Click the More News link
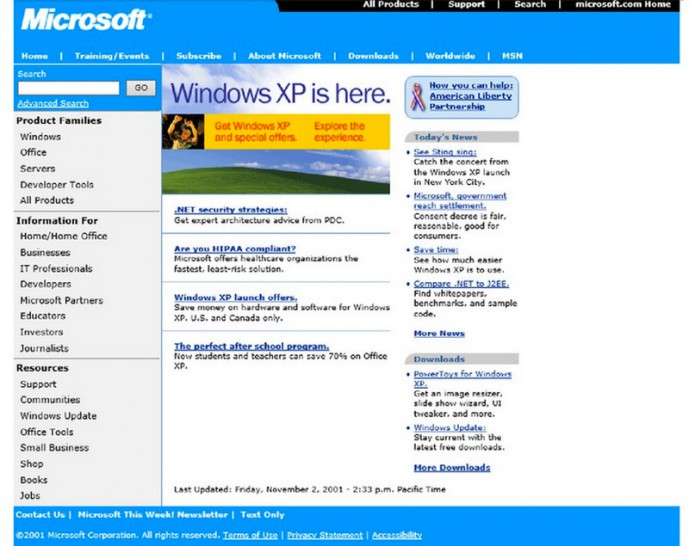 point(439,333)
